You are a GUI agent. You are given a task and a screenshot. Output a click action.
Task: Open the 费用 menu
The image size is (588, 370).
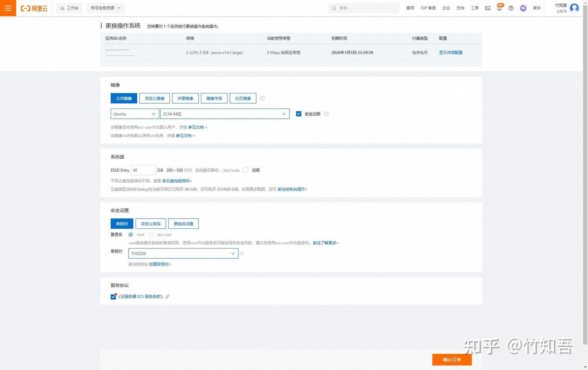410,8
